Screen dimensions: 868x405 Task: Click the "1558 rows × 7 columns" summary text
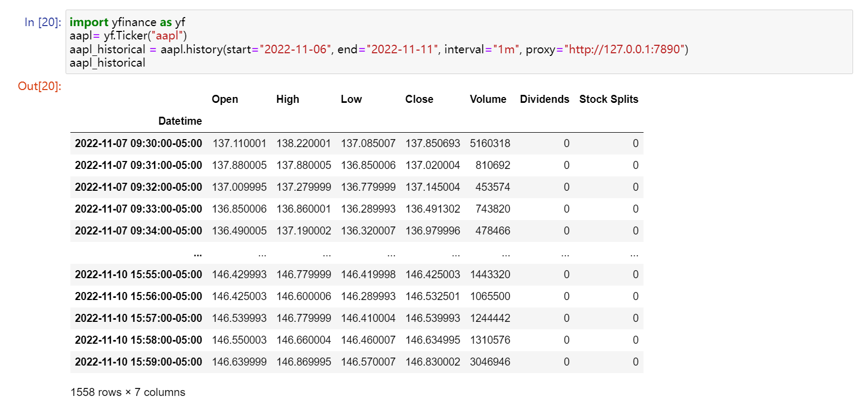click(x=128, y=392)
